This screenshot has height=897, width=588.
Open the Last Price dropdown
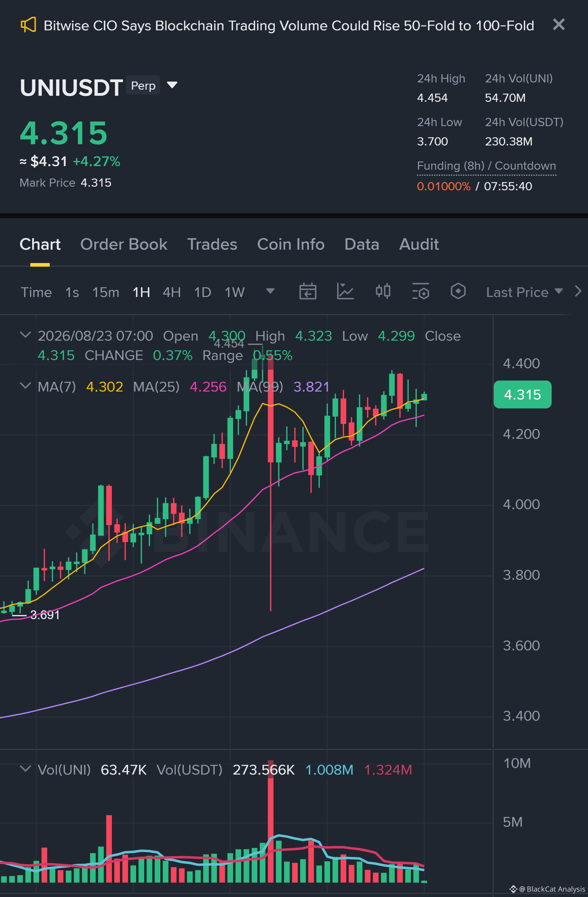524,292
